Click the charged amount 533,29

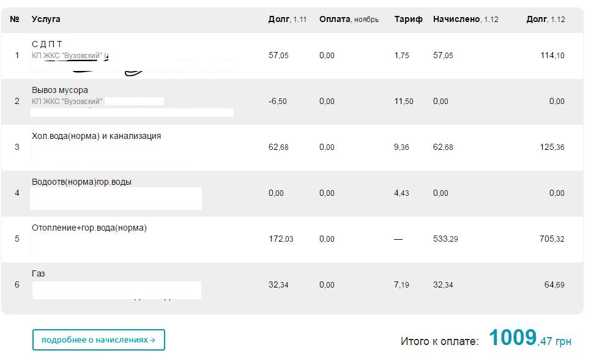tap(445, 239)
